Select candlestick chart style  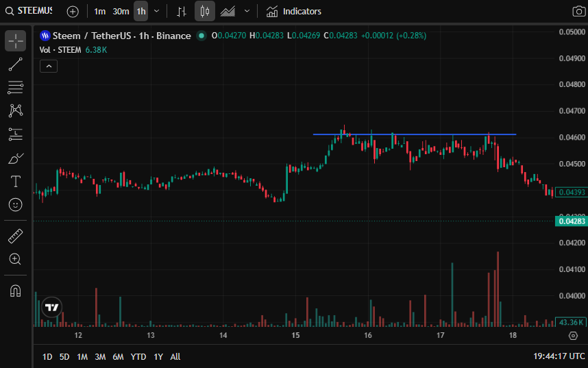[x=205, y=11]
